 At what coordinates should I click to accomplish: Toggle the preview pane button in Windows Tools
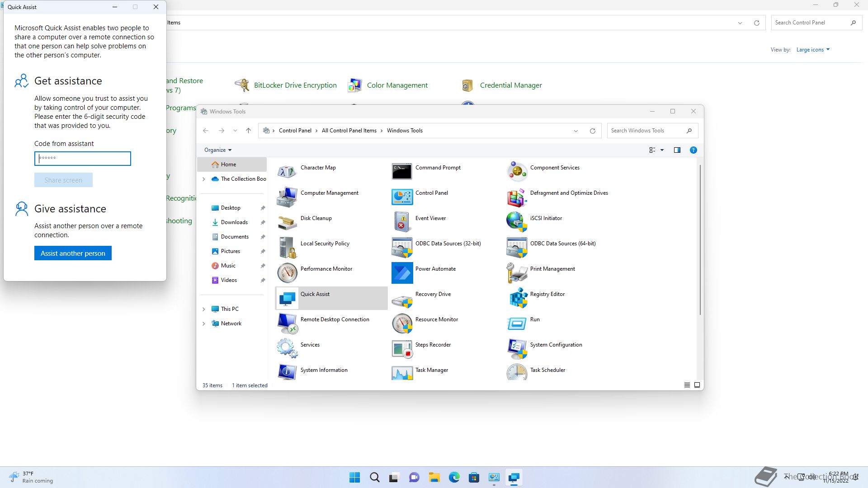[x=677, y=150]
